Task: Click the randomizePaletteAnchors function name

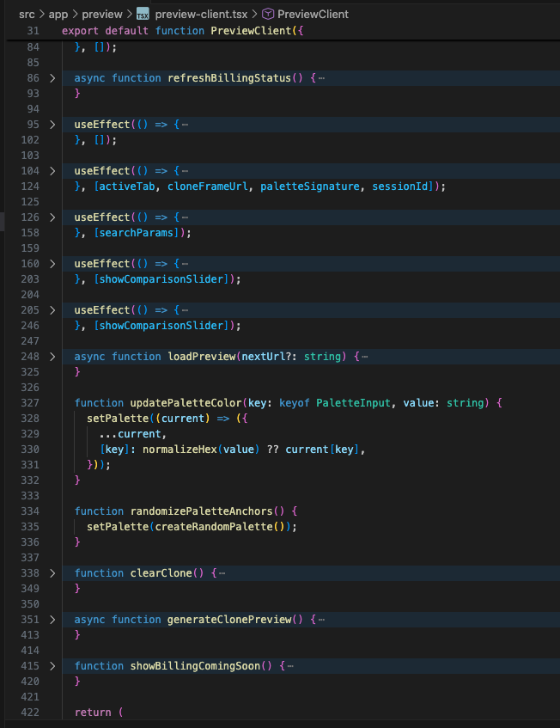Action: tap(201, 511)
